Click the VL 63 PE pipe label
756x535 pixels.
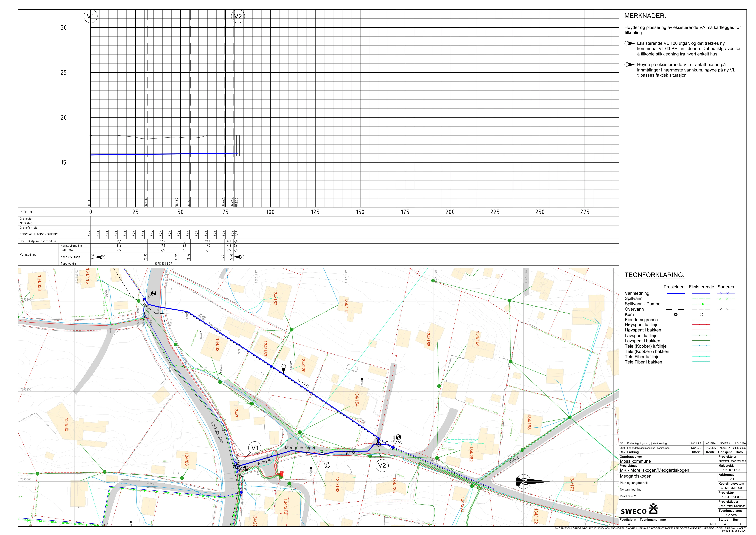304,383
